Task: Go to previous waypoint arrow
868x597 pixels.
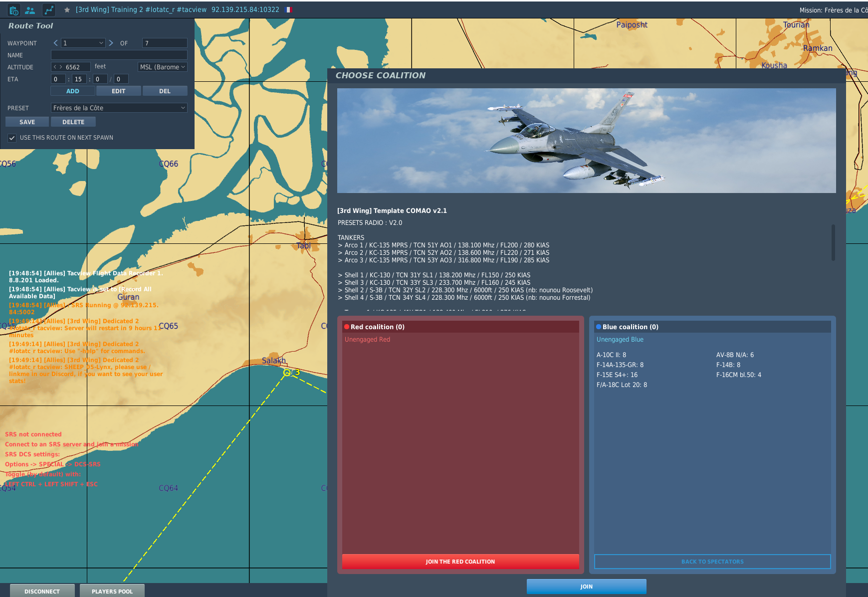Action: 55,43
